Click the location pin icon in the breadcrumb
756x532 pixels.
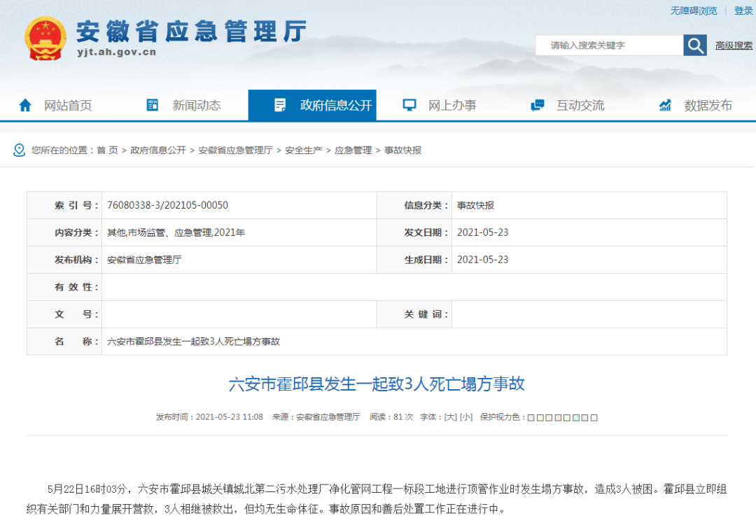click(19, 150)
